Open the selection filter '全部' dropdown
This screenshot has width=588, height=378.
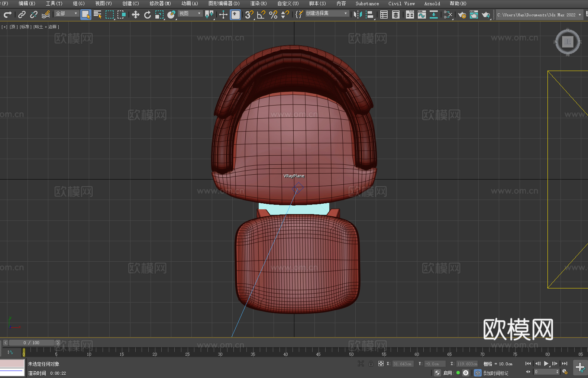tap(67, 13)
